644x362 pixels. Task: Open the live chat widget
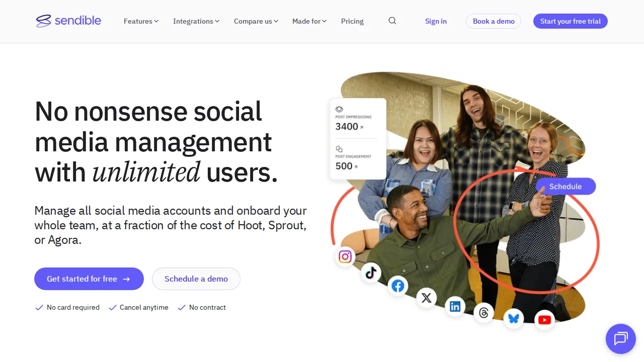pyautogui.click(x=621, y=339)
